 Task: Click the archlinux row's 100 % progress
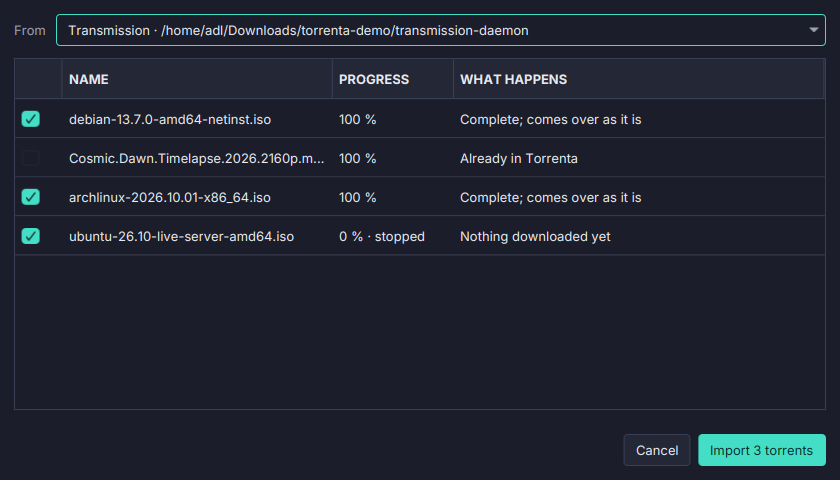pos(357,198)
